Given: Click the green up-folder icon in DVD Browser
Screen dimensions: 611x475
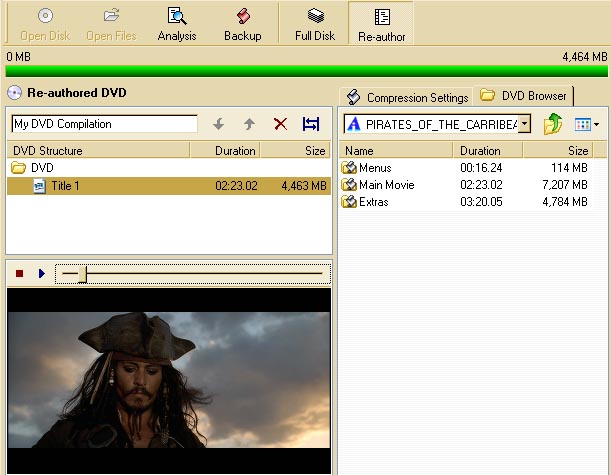Looking at the screenshot, I should (553, 124).
